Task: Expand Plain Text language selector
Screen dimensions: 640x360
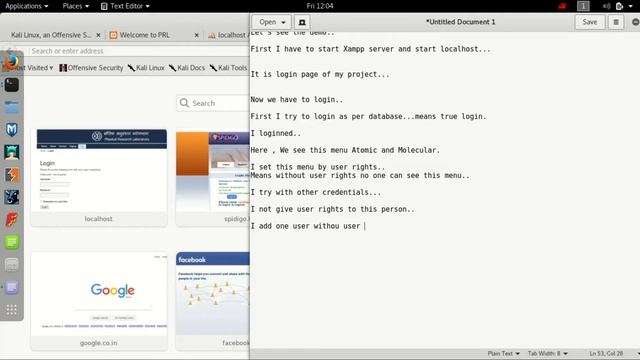Action: (503, 353)
